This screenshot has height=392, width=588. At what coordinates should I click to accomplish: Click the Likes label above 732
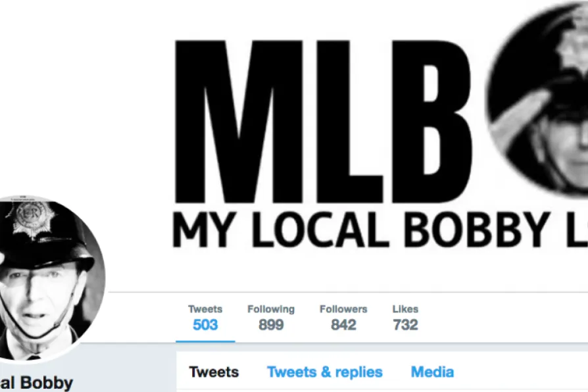(405, 309)
